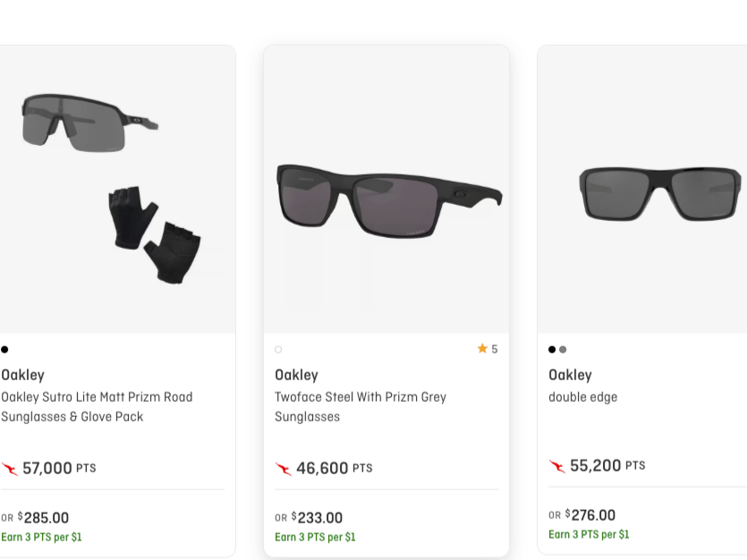The width and height of the screenshot is (747, 560).
Task: Click the Oakley brand name on Twoface card
Action: click(296, 375)
